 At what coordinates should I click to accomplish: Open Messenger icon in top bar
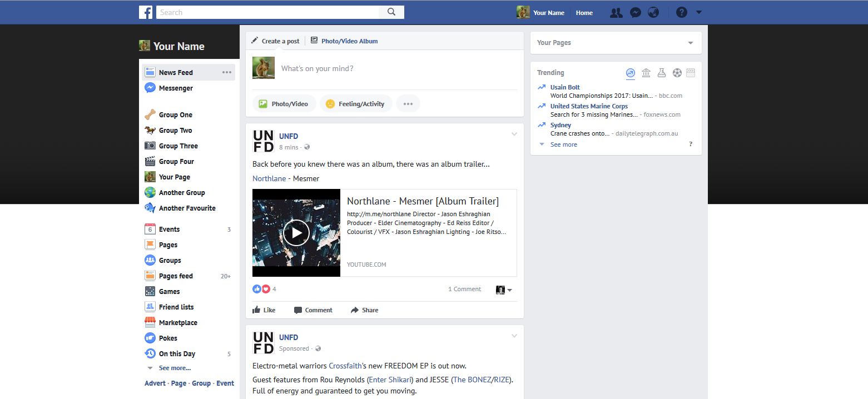(x=635, y=13)
